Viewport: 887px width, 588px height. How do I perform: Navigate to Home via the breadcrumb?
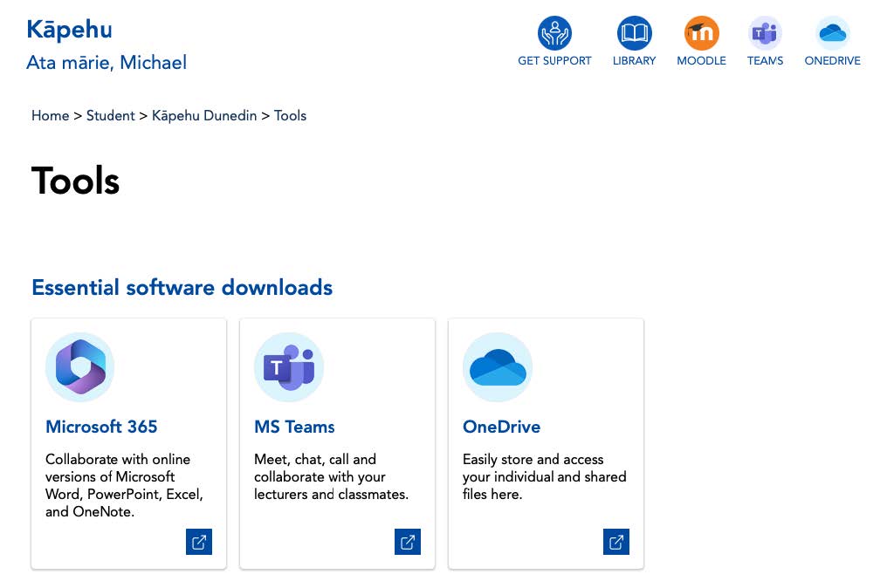point(50,115)
